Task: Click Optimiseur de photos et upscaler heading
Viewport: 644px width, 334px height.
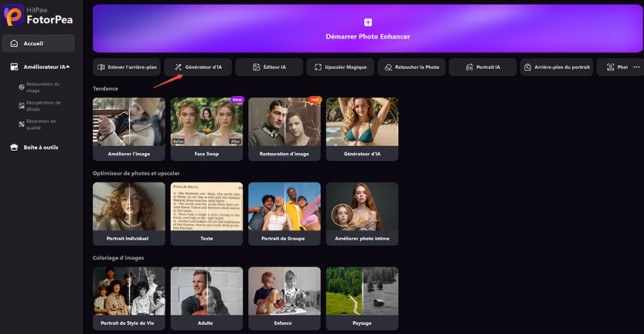Action: [x=136, y=173]
